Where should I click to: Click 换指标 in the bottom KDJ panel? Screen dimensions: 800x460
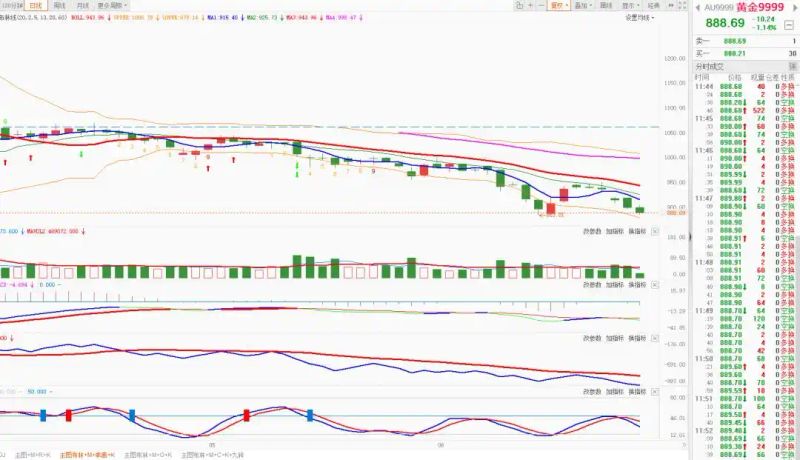(637, 392)
